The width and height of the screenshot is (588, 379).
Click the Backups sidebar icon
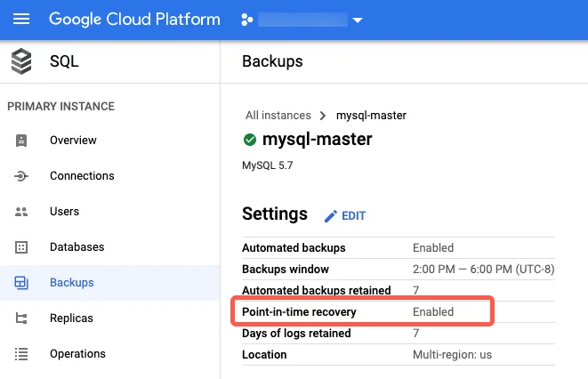tap(21, 283)
